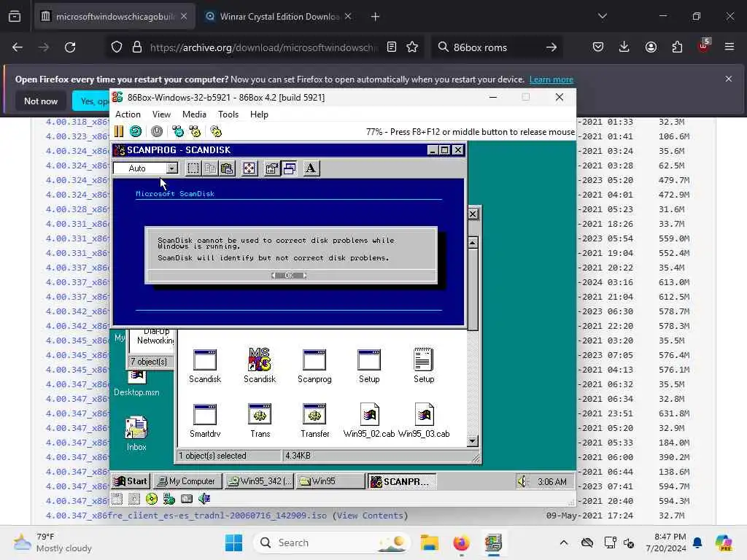Click the Not now button
Image resolution: width=747 pixels, height=560 pixels.
[41, 101]
